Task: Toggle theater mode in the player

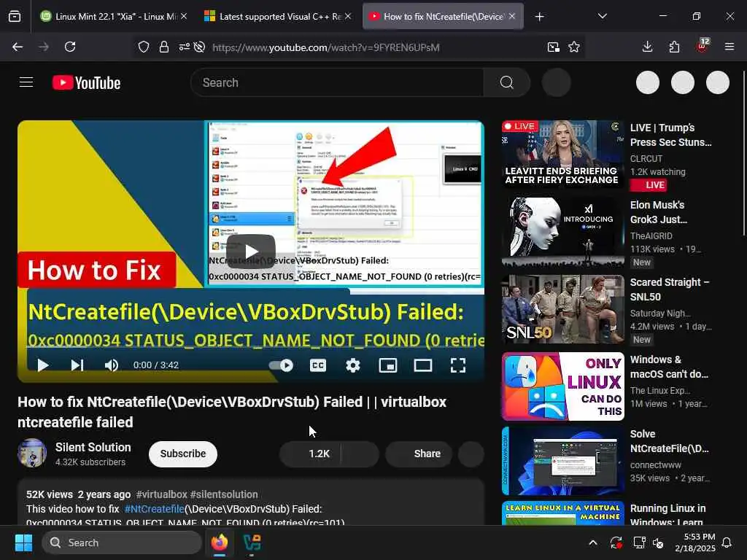Action: pyautogui.click(x=423, y=365)
